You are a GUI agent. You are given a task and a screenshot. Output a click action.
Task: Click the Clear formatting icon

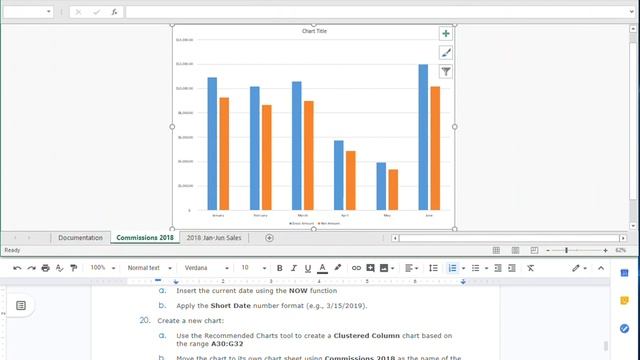click(530, 268)
